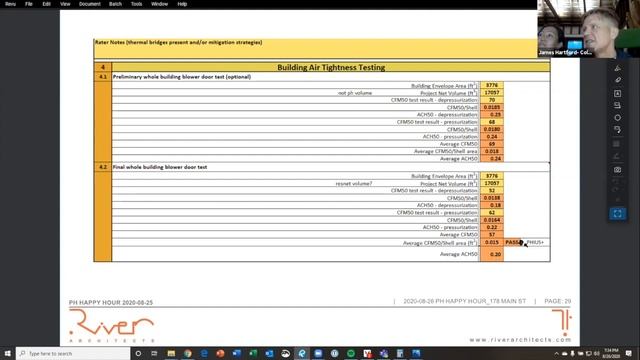Click the 'Rater Notes' yellow field
640x360 pixels.
[315, 49]
